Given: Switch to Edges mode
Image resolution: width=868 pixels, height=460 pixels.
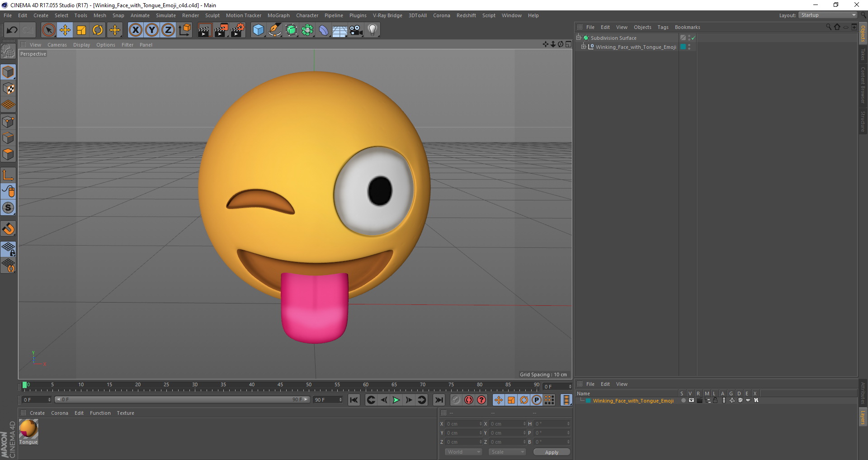Looking at the screenshot, I should [x=8, y=138].
